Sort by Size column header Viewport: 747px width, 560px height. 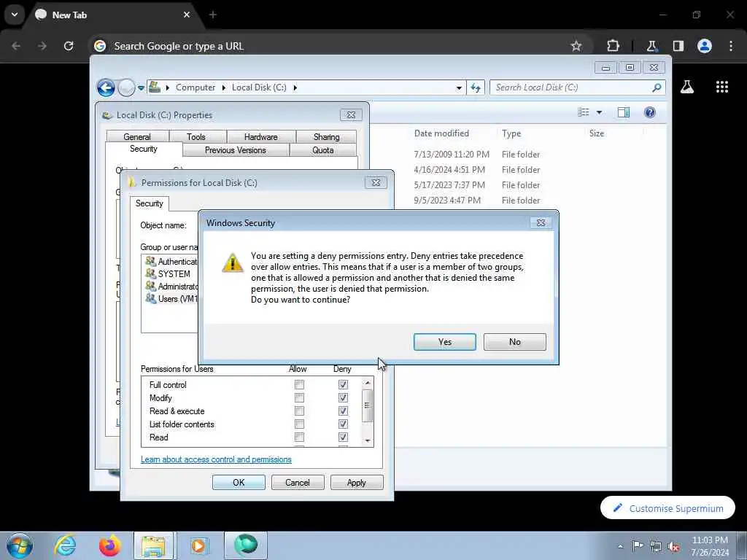pyautogui.click(x=597, y=133)
